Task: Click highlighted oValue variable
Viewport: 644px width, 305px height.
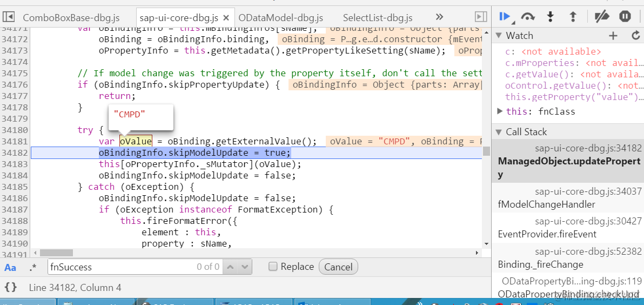Action: pyautogui.click(x=136, y=141)
